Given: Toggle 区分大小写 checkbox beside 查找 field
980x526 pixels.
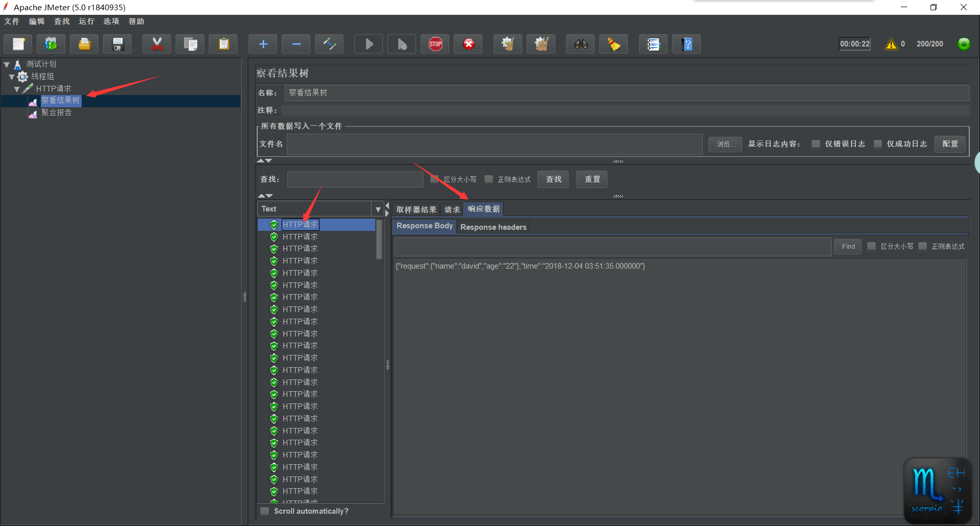Looking at the screenshot, I should [435, 179].
